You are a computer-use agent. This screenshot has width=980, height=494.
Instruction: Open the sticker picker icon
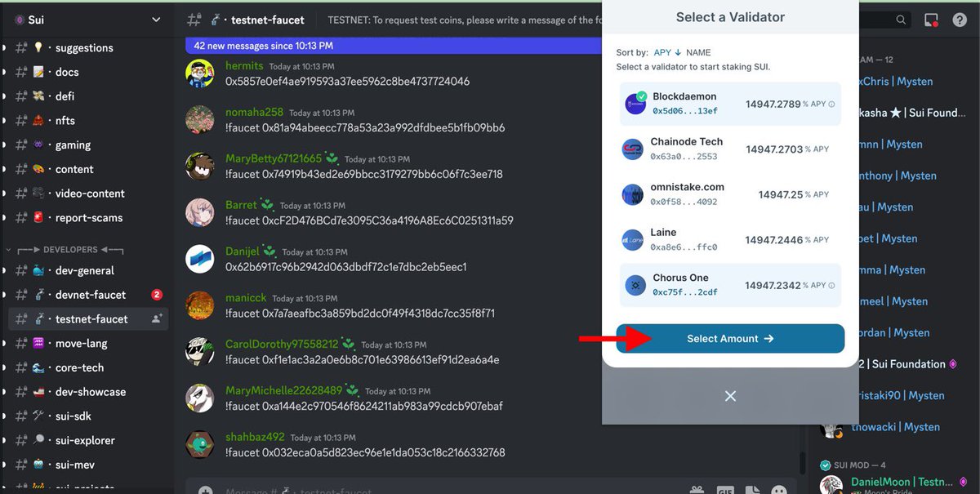point(751,490)
